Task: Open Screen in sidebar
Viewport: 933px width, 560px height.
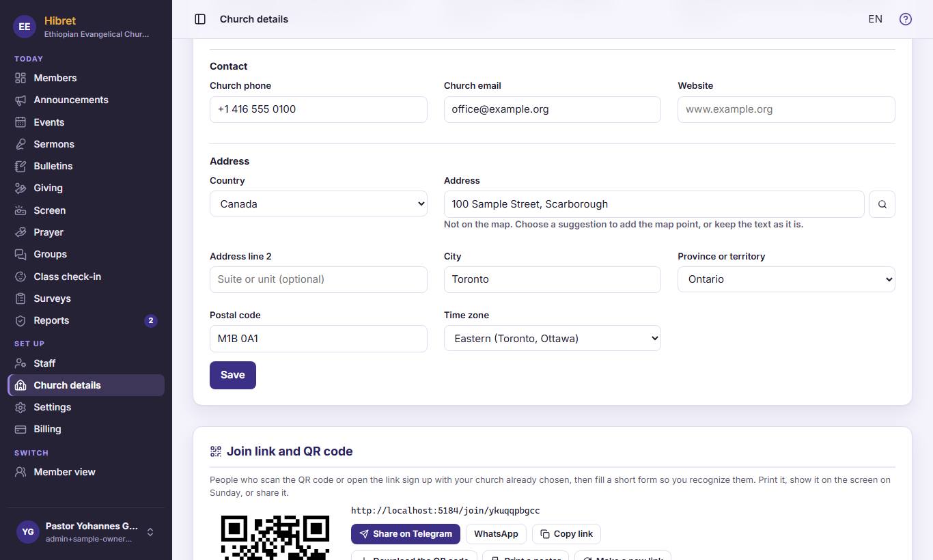Action: click(86, 210)
